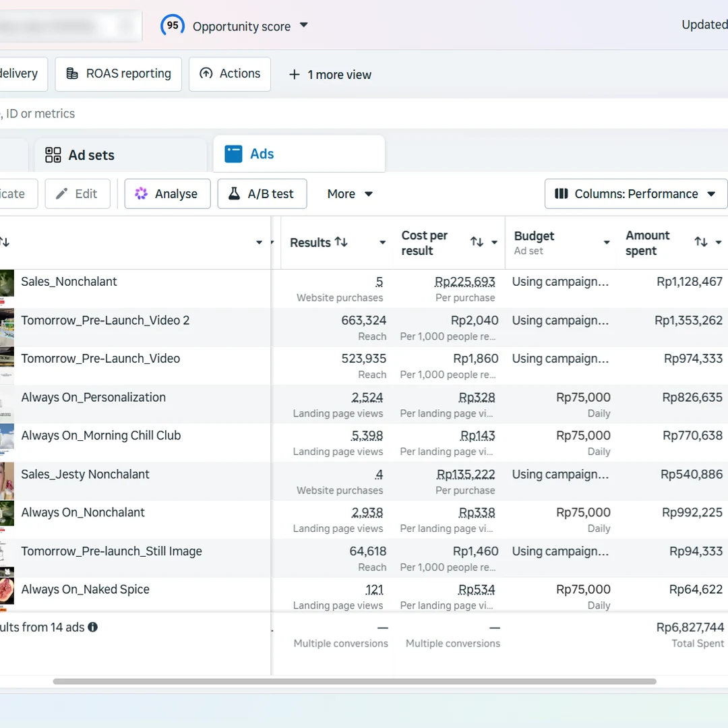Click the 523,935 reach result value
Image resolution: width=728 pixels, height=728 pixels.
364,359
